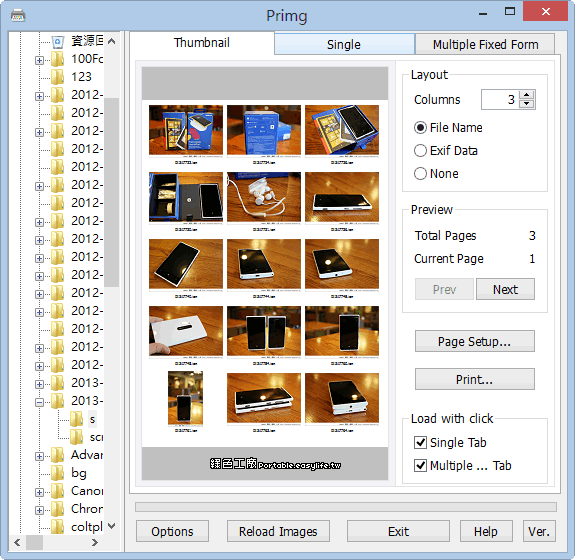Select the 100Fc folder icon
The height and width of the screenshot is (560, 575).
pyautogui.click(x=58, y=59)
